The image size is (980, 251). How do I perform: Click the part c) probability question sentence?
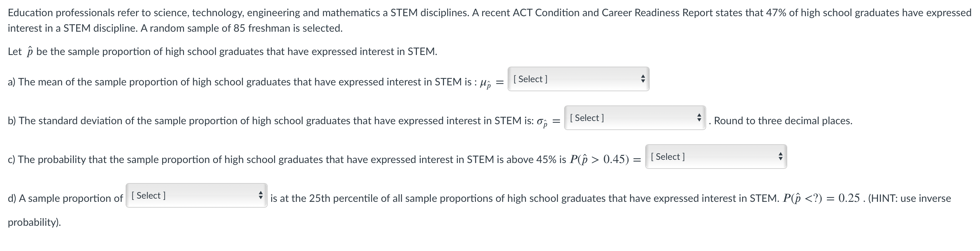click(285, 159)
